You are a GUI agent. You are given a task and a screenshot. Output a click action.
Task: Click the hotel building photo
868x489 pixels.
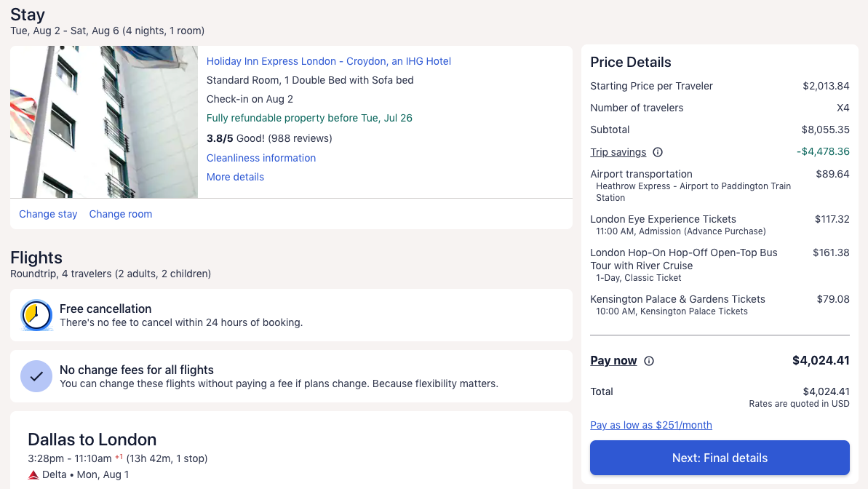click(104, 122)
